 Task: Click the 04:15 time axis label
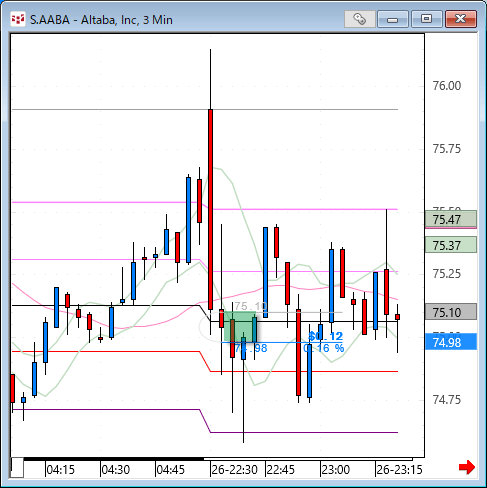[61, 470]
